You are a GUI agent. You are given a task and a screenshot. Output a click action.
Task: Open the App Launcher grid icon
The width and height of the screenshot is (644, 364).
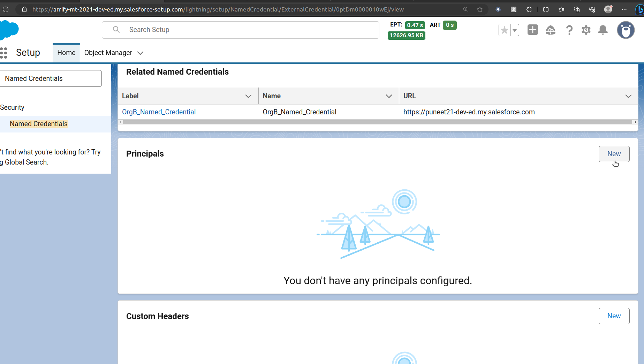coord(4,53)
